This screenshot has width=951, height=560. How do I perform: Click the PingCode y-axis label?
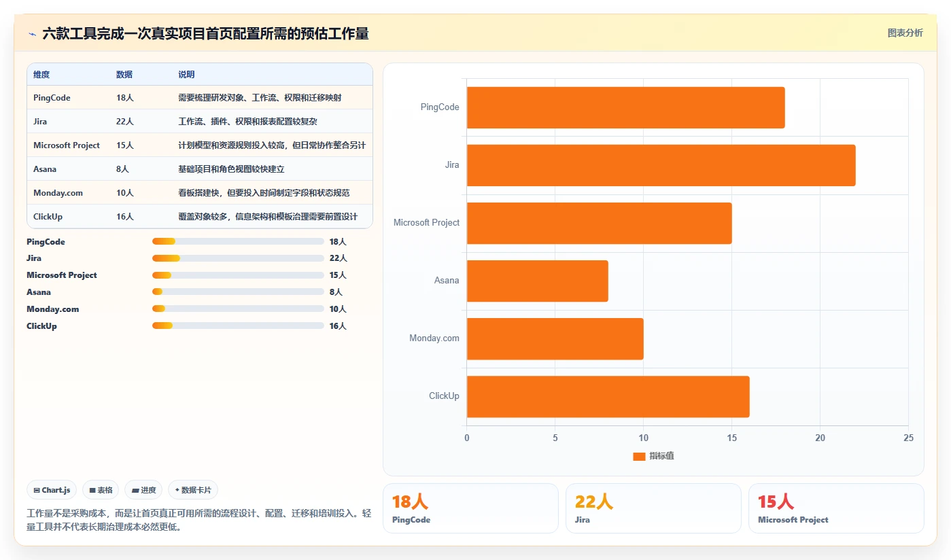(x=440, y=107)
